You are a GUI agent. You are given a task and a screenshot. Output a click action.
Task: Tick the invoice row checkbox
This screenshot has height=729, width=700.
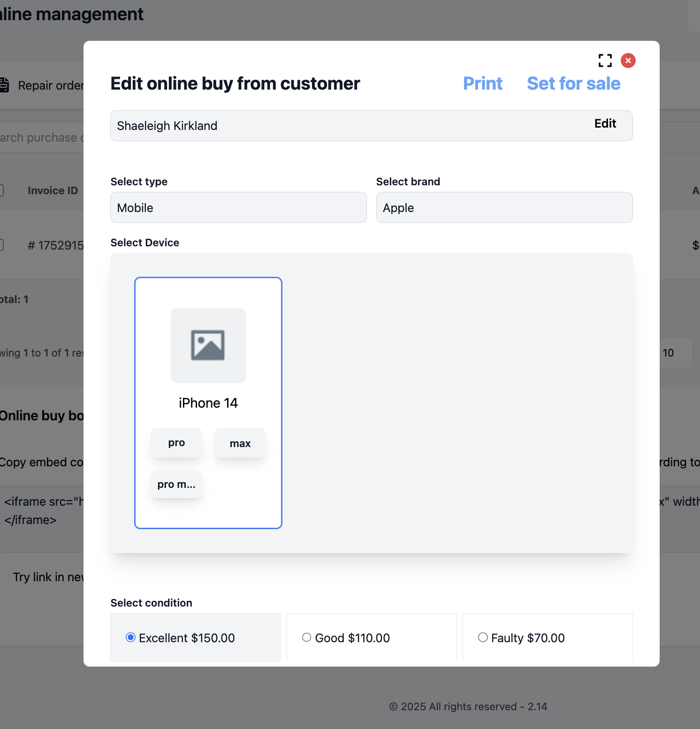click(x=1, y=245)
